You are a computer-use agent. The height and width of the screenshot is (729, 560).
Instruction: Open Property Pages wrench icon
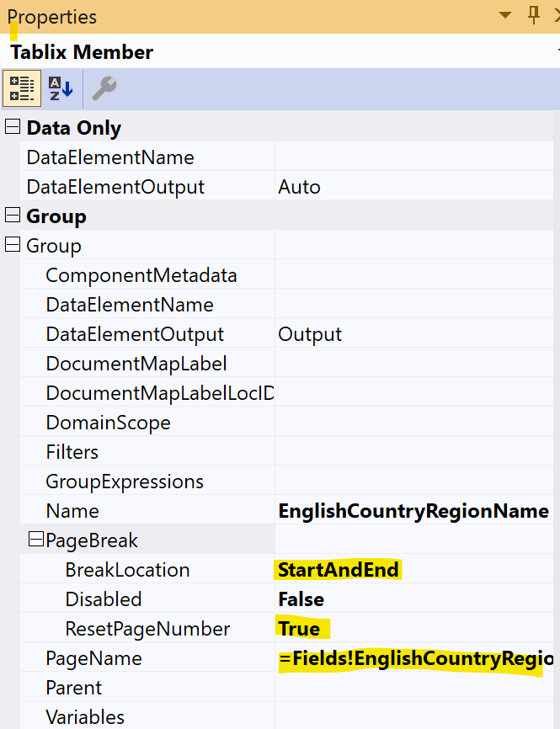(x=104, y=88)
